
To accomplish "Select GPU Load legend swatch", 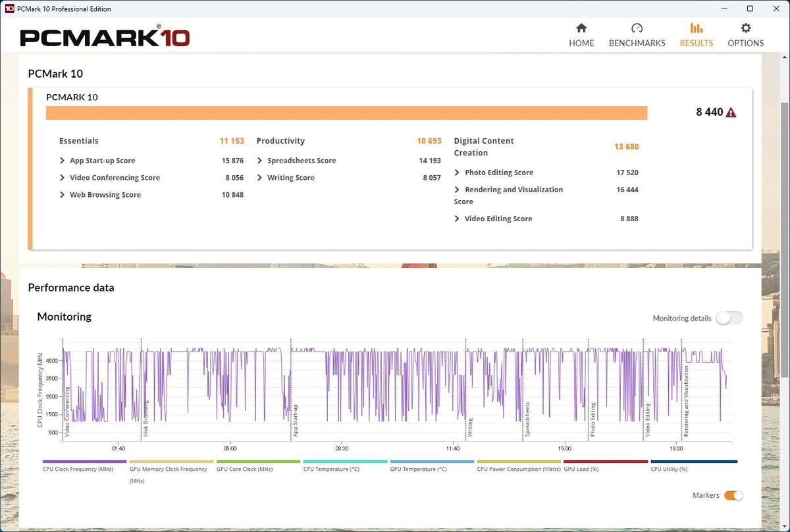I will pyautogui.click(x=606, y=462).
